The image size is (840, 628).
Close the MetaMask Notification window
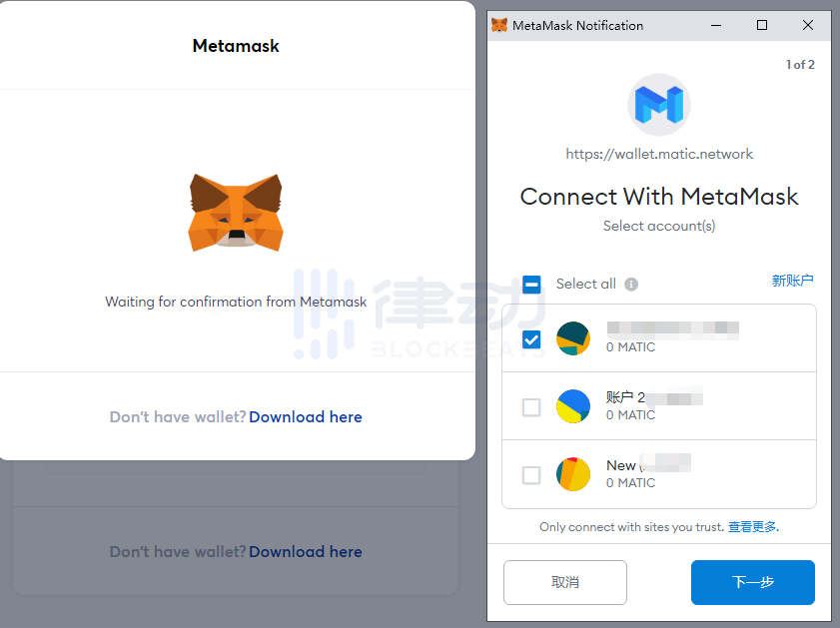click(808, 25)
